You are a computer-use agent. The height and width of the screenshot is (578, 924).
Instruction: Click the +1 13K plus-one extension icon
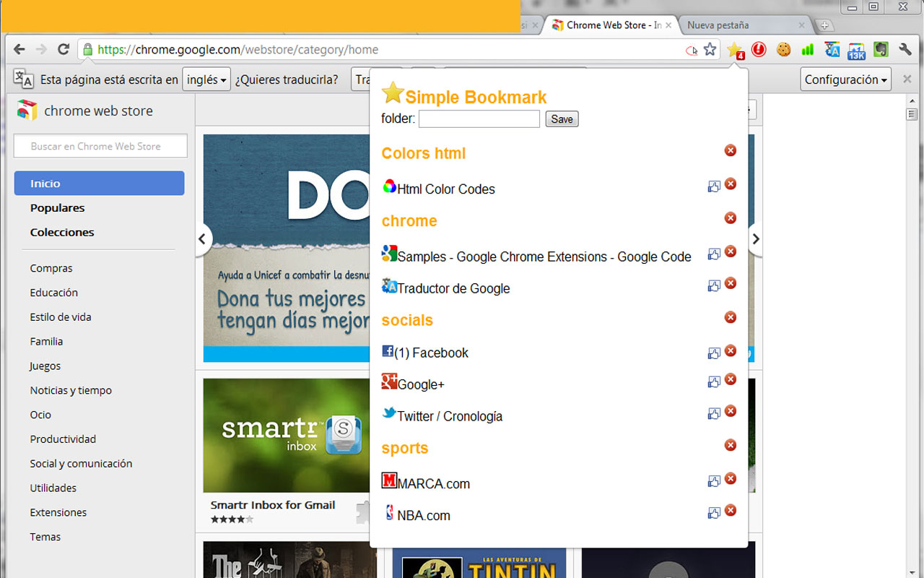(855, 49)
